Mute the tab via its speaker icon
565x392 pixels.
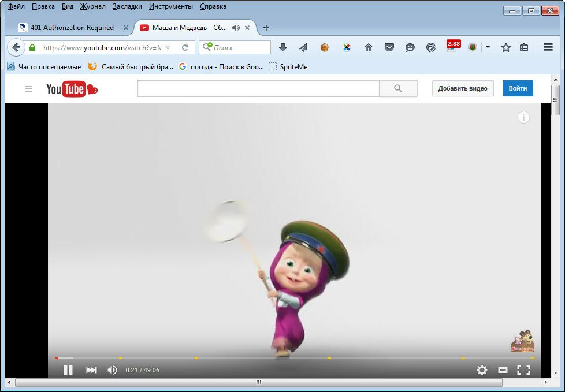(x=236, y=28)
